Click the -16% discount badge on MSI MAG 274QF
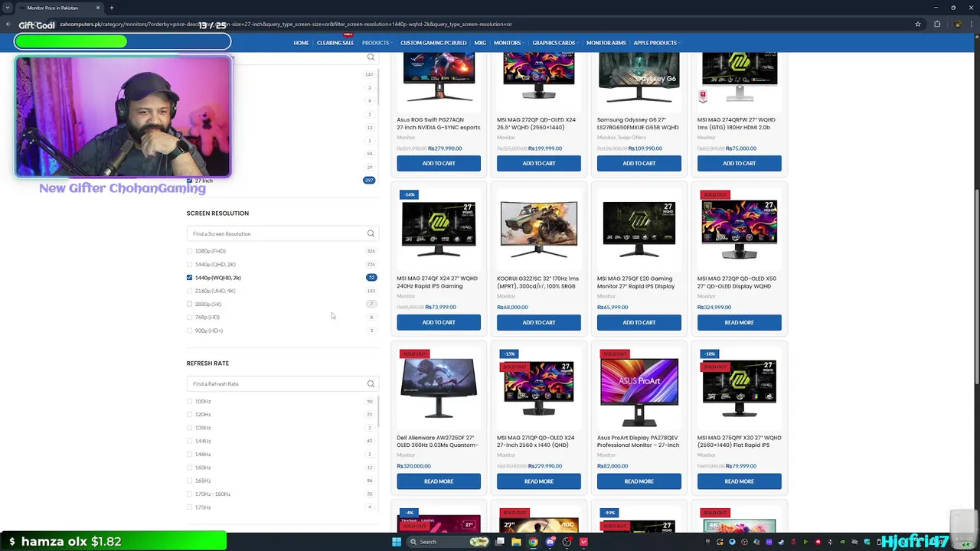 click(409, 194)
